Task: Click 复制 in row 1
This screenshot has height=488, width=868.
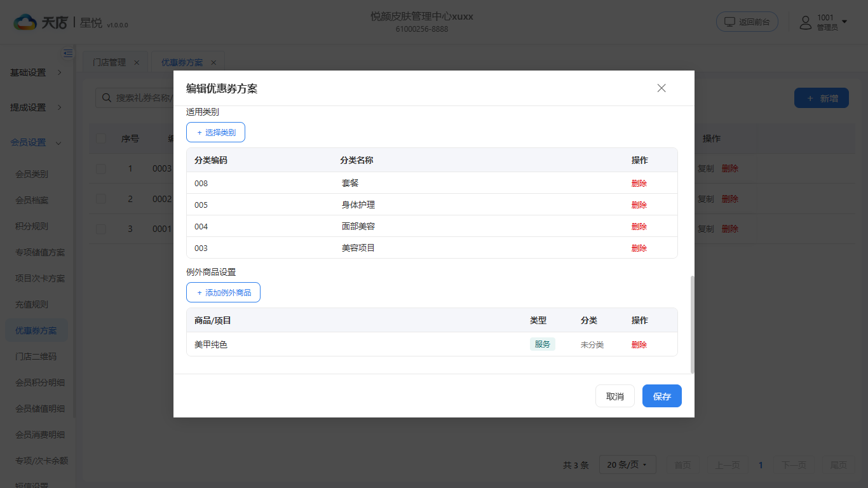Action: (706, 168)
